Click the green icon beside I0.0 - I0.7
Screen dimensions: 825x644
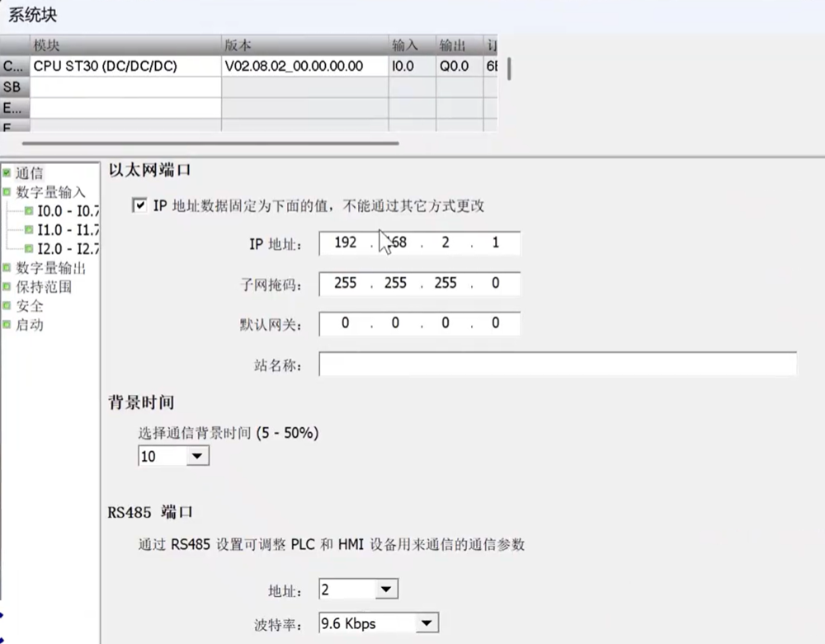(29, 211)
